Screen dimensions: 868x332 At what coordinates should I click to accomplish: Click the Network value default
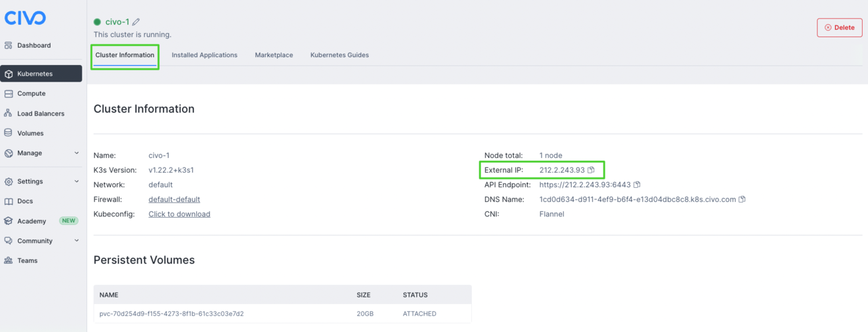160,185
